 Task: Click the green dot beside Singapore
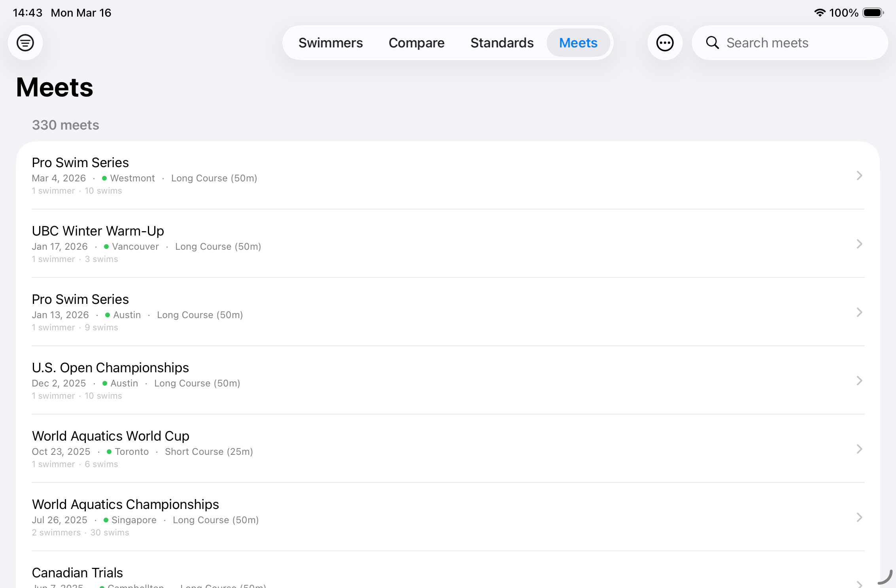point(106,520)
